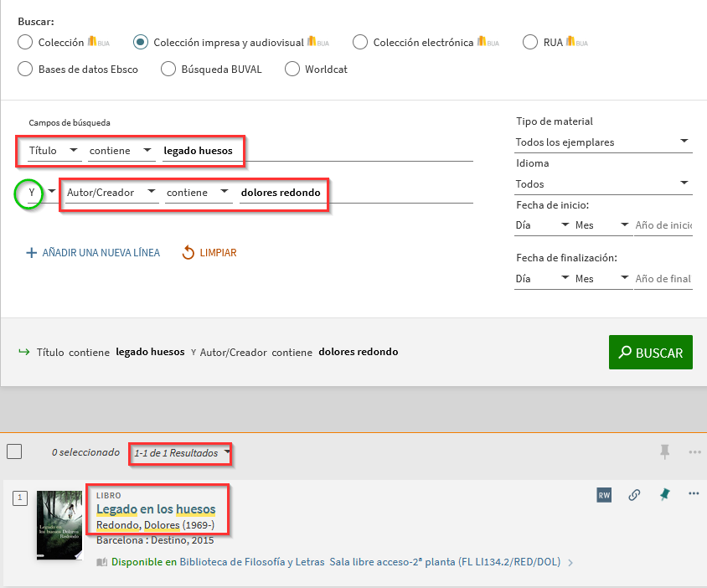Select the Worldcat search option
The image size is (707, 588).
pyautogui.click(x=292, y=69)
